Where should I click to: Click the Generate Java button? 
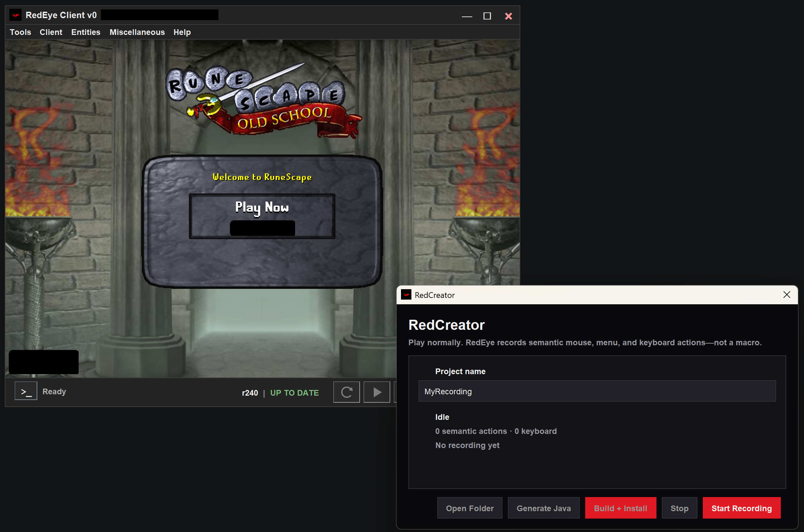[x=544, y=508]
